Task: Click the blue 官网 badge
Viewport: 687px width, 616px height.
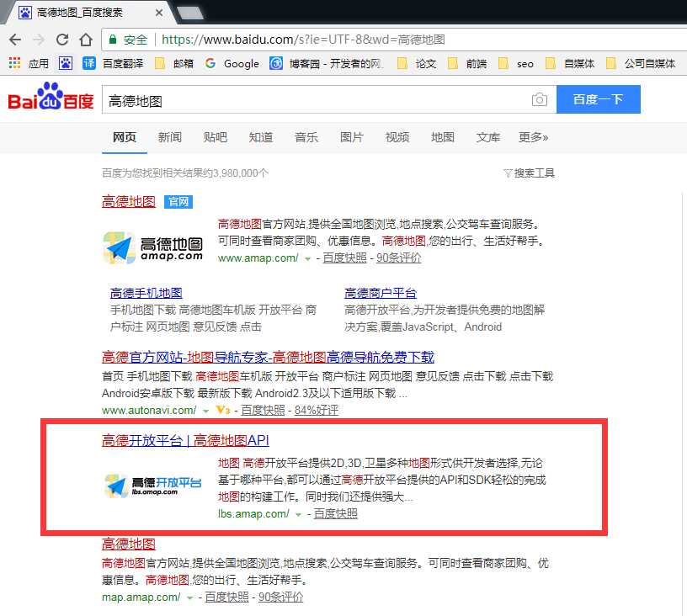Action: click(x=178, y=202)
